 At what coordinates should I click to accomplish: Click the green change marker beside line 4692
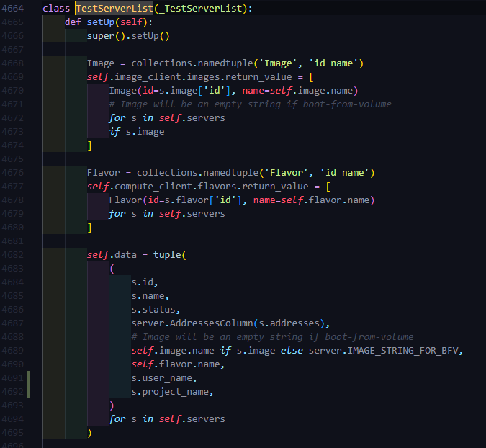(x=29, y=391)
